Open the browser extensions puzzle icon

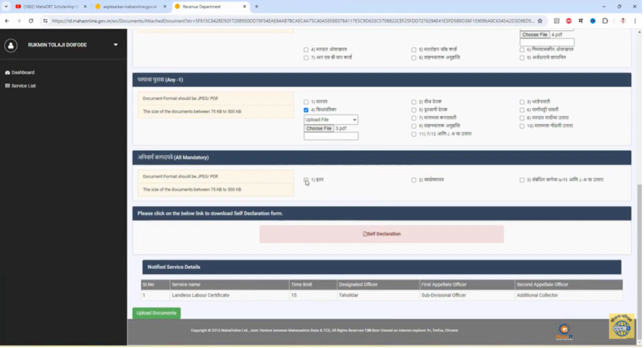tap(605, 21)
